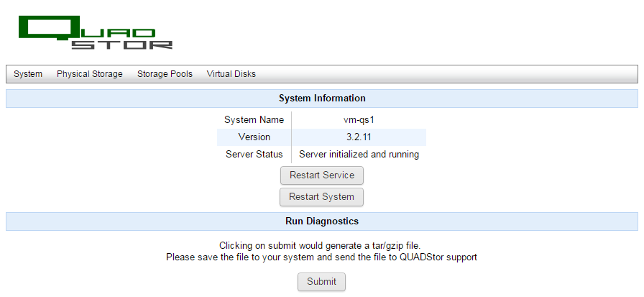Viewport: 644px width, 297px height.
Task: Click the "Please save the file" line
Action: (321, 257)
